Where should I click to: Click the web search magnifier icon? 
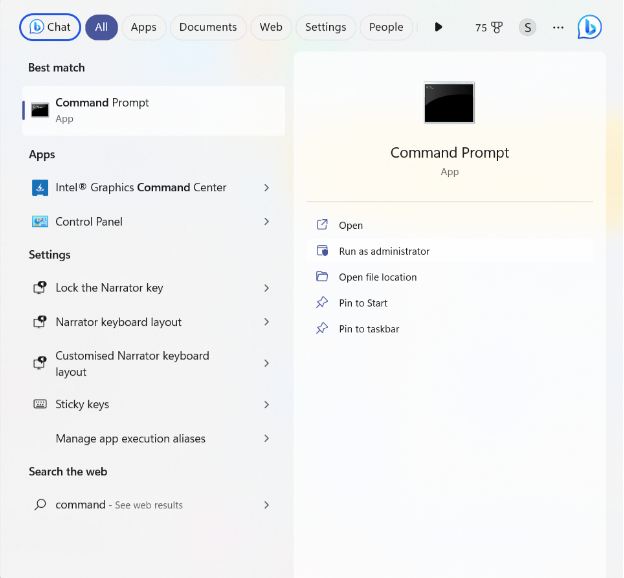click(40, 505)
